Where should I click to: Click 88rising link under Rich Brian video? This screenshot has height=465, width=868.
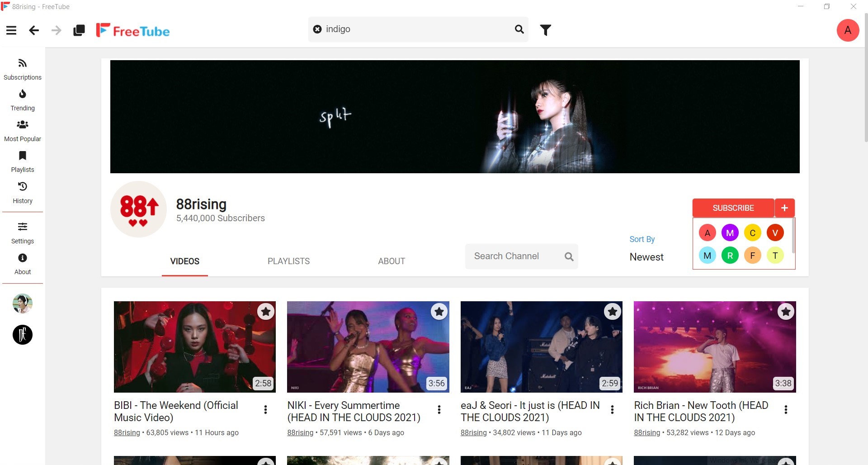(647, 432)
